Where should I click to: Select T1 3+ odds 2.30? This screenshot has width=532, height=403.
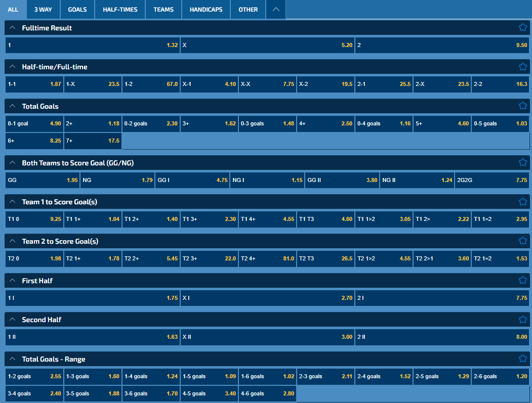209,219
